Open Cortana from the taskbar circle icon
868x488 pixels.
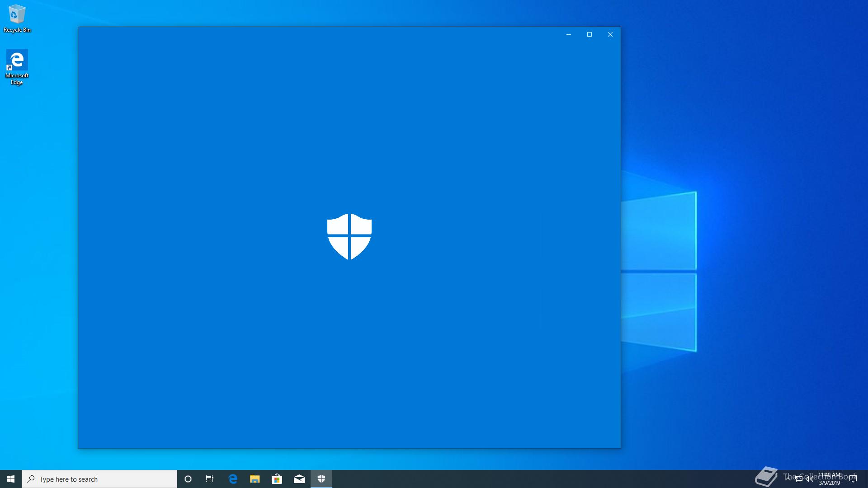(188, 479)
